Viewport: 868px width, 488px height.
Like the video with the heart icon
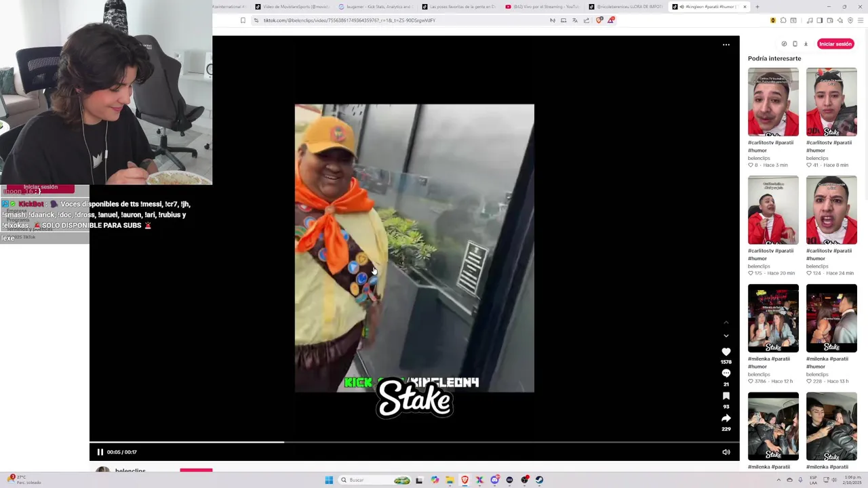[x=726, y=352]
